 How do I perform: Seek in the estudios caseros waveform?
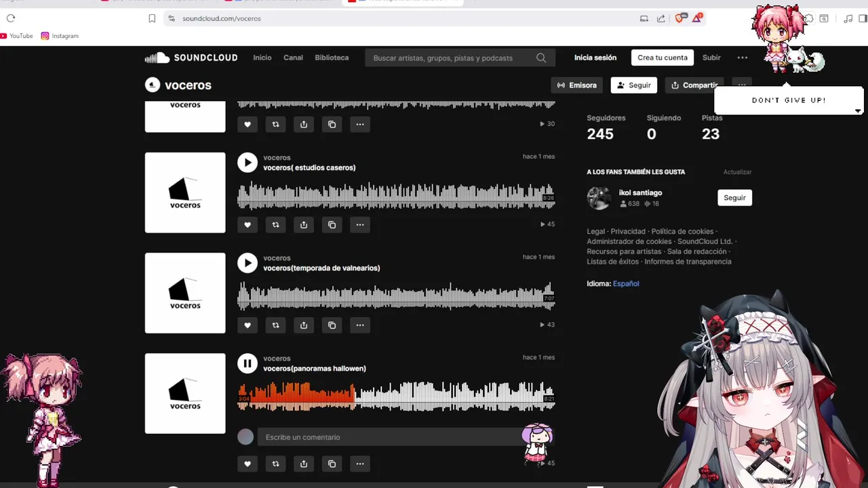click(396, 197)
